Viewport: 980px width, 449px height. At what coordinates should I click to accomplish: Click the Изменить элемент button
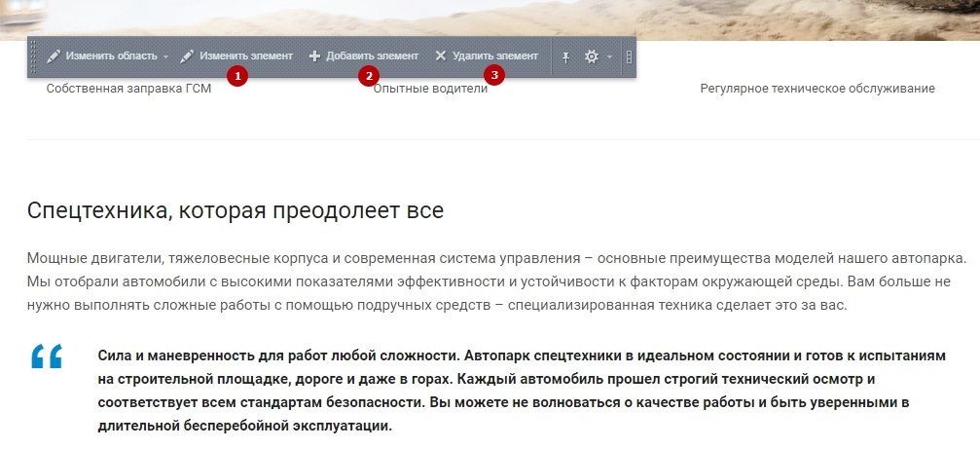(236, 56)
